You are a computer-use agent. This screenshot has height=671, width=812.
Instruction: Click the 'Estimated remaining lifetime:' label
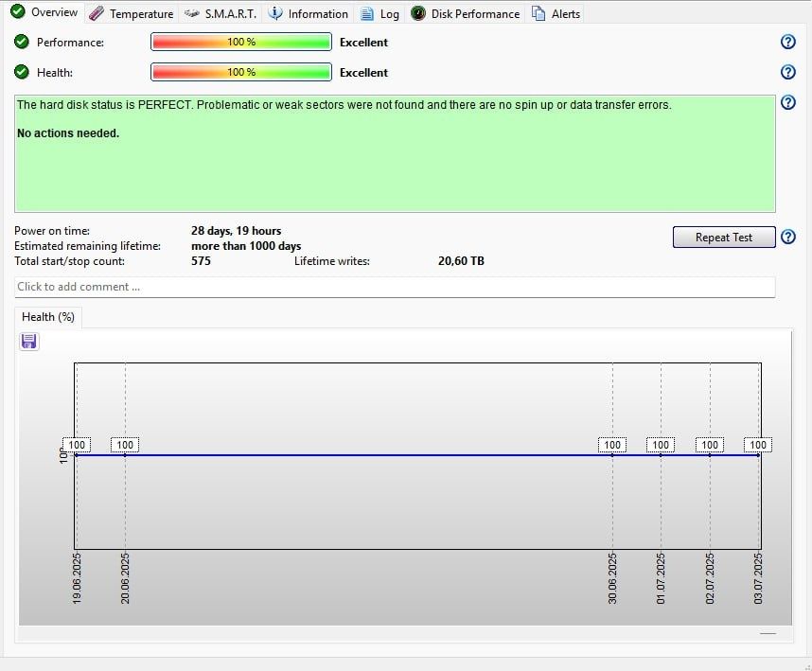click(87, 246)
